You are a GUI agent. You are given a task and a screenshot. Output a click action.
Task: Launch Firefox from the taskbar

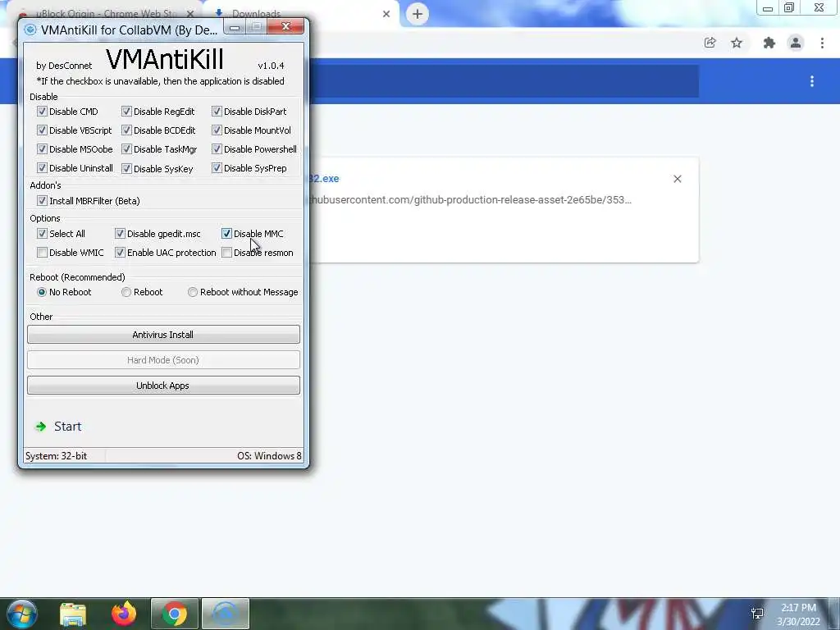click(x=124, y=614)
